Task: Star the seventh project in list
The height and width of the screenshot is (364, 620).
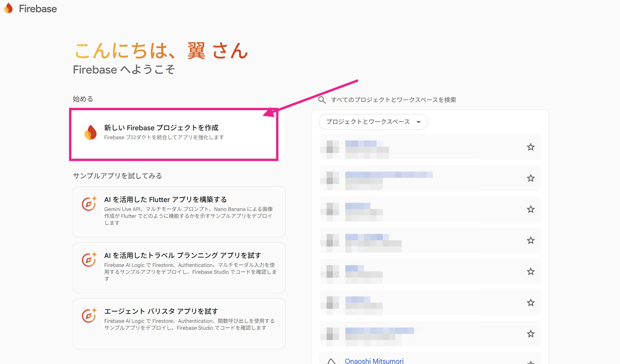Action: (x=531, y=334)
